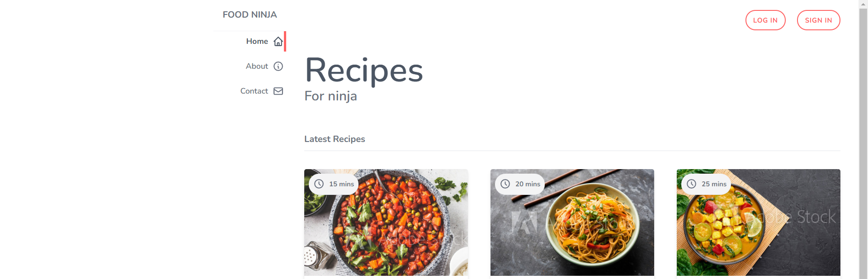The height and width of the screenshot is (279, 868).
Task: Click the FOOD NINJA site title
Action: pyautogui.click(x=250, y=14)
